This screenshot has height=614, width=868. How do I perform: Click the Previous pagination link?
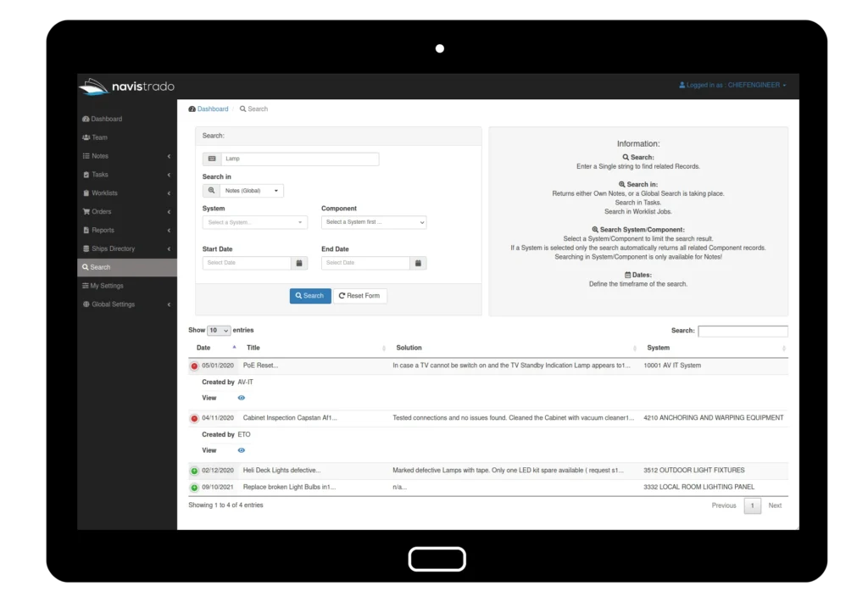[724, 505]
